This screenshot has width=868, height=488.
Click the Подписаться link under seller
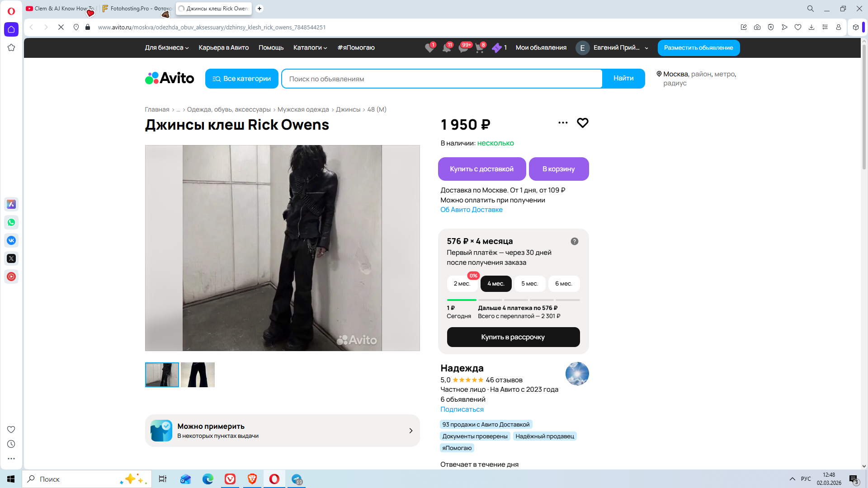pos(462,409)
